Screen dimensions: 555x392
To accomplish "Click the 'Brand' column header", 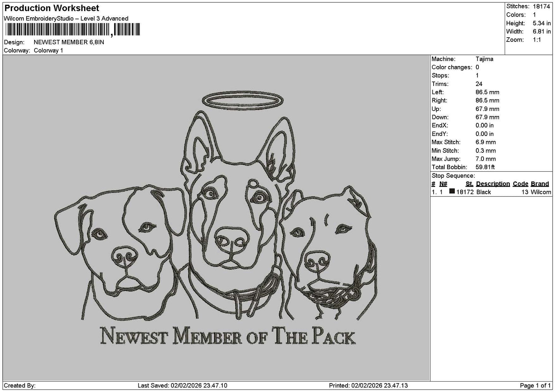I will [x=540, y=184].
